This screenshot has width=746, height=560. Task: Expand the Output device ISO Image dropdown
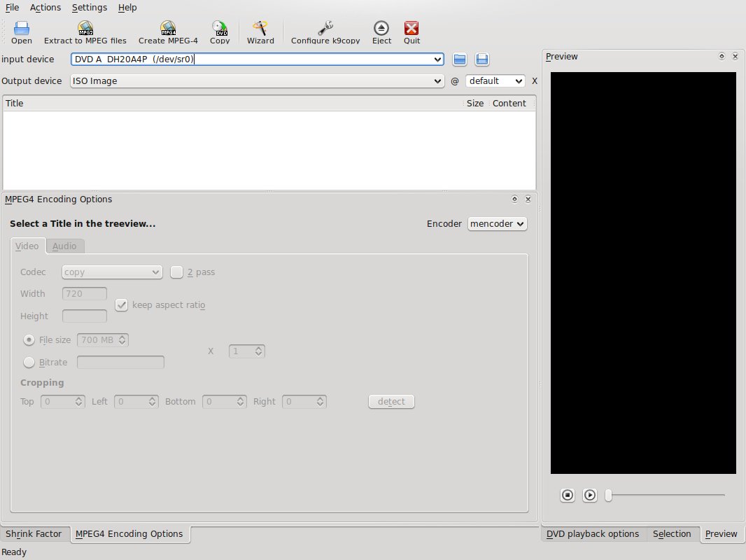click(258, 81)
